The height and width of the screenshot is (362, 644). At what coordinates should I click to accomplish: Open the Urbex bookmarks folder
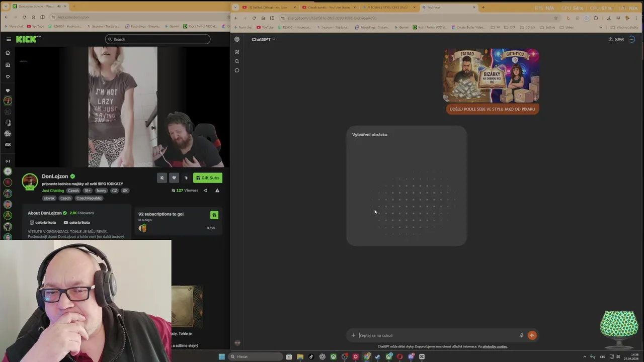click(x=567, y=27)
